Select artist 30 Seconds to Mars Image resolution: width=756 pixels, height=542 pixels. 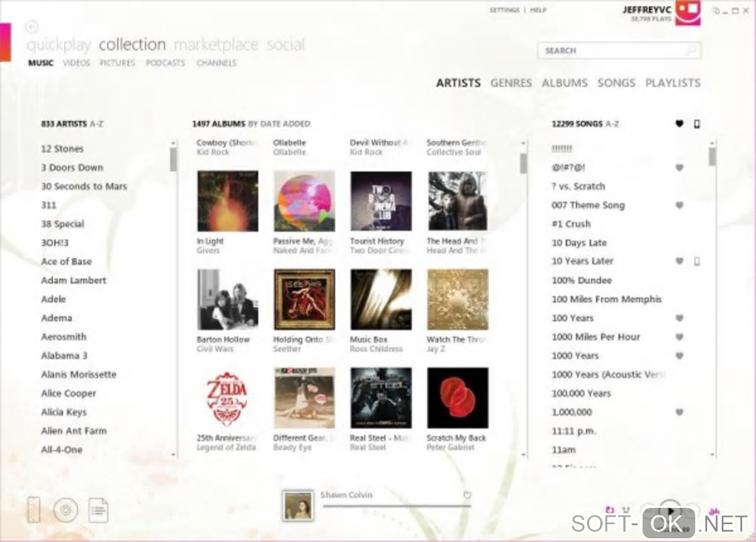coord(84,187)
